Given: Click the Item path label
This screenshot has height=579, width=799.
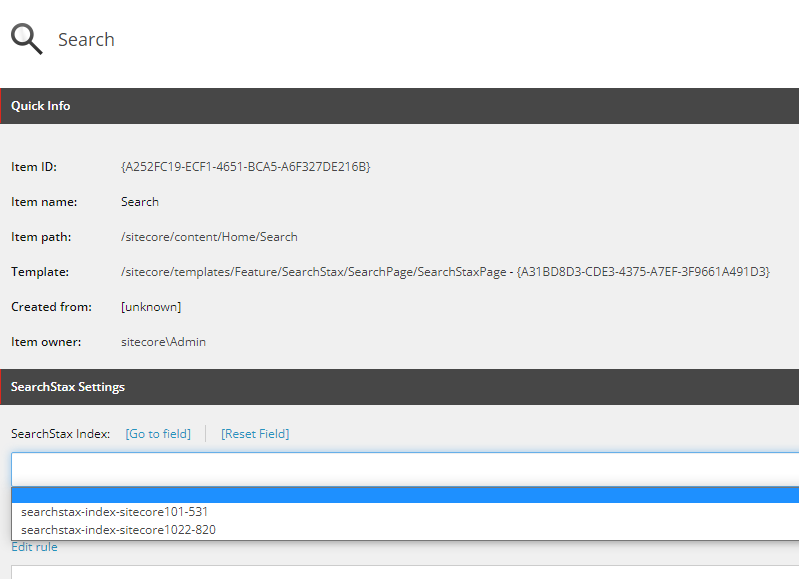Looking at the screenshot, I should click(41, 237).
